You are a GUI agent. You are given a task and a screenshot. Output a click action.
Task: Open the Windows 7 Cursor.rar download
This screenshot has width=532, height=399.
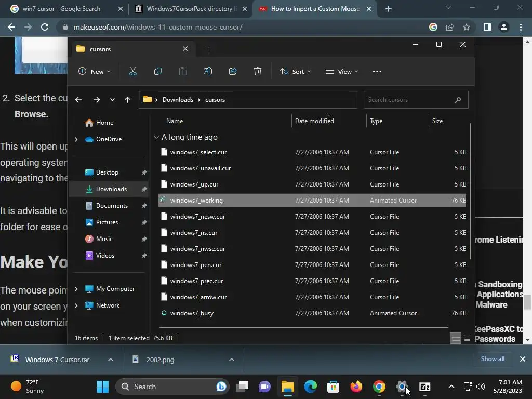[x=57, y=360]
